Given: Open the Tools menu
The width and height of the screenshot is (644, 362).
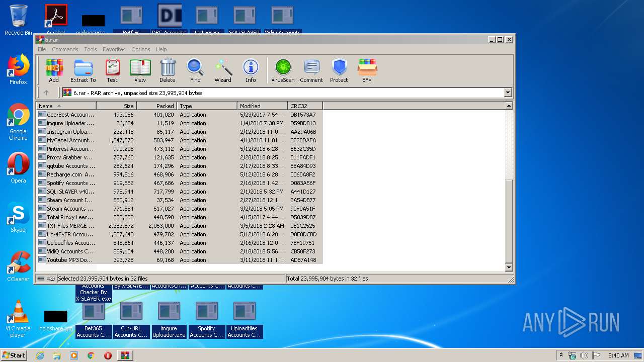Looking at the screenshot, I should pyautogui.click(x=91, y=49).
